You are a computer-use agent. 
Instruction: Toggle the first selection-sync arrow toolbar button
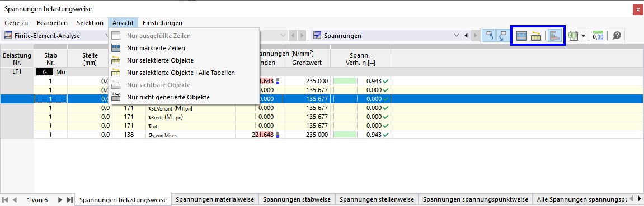pyautogui.click(x=489, y=36)
